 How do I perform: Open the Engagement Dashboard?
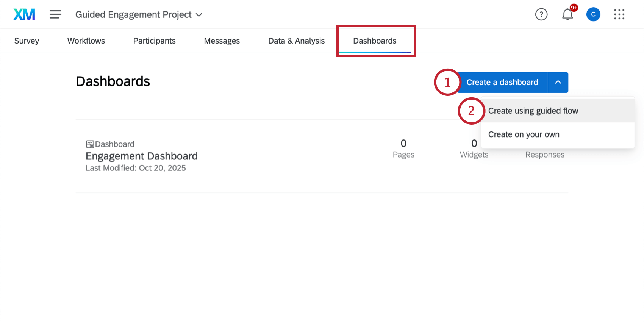coord(142,156)
